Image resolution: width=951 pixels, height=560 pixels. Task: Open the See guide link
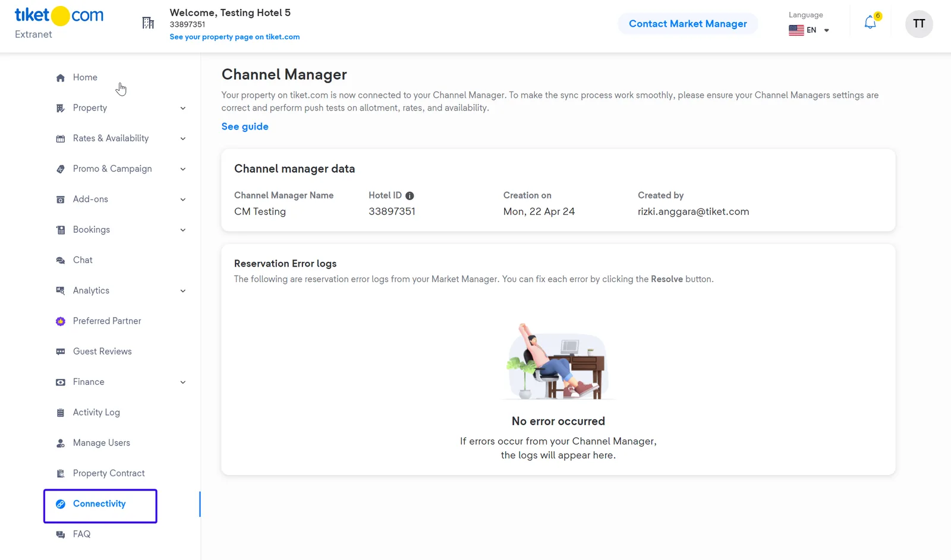(x=245, y=126)
